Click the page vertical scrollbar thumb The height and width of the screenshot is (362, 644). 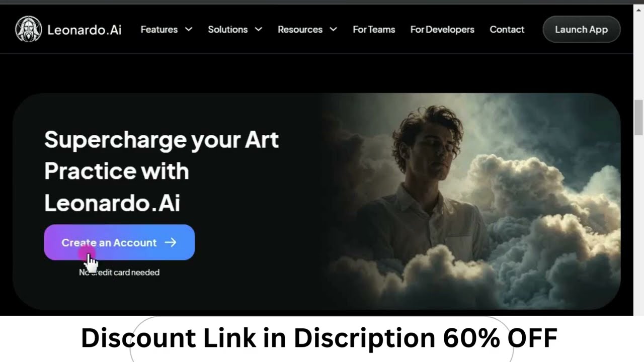pos(638,118)
